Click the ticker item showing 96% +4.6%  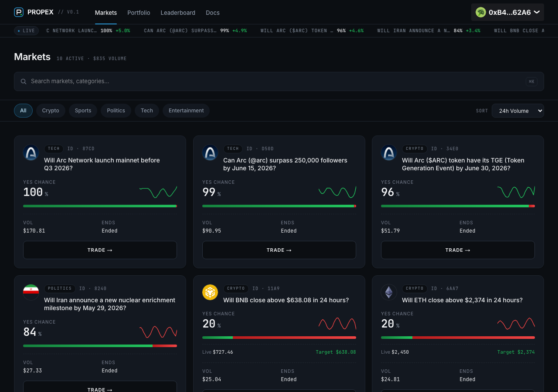(x=312, y=31)
